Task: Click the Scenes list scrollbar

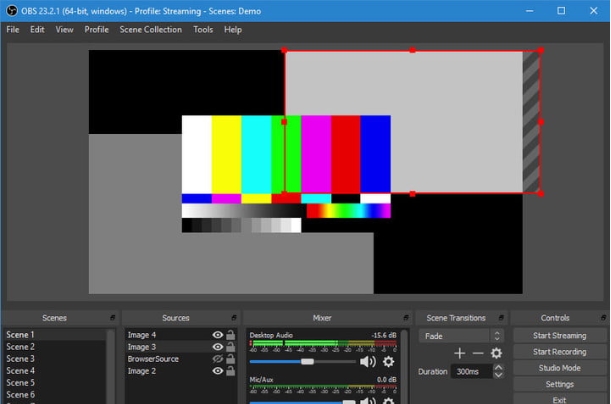Action: pos(111,366)
